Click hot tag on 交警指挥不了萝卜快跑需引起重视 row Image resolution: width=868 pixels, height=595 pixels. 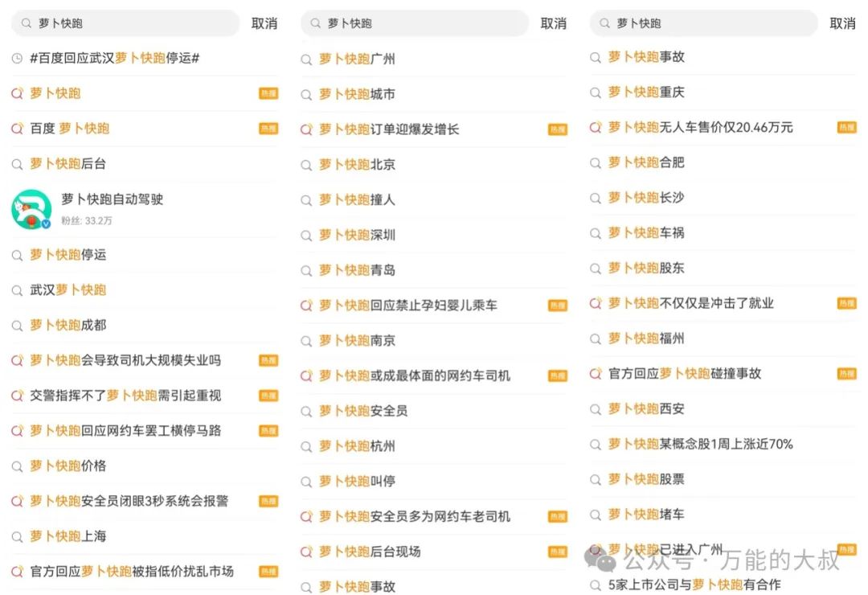(x=268, y=396)
